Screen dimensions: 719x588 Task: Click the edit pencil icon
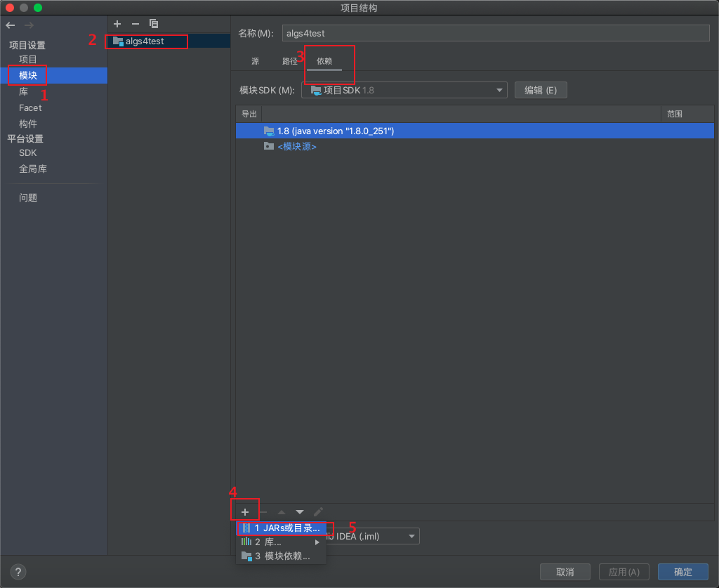pyautogui.click(x=318, y=512)
